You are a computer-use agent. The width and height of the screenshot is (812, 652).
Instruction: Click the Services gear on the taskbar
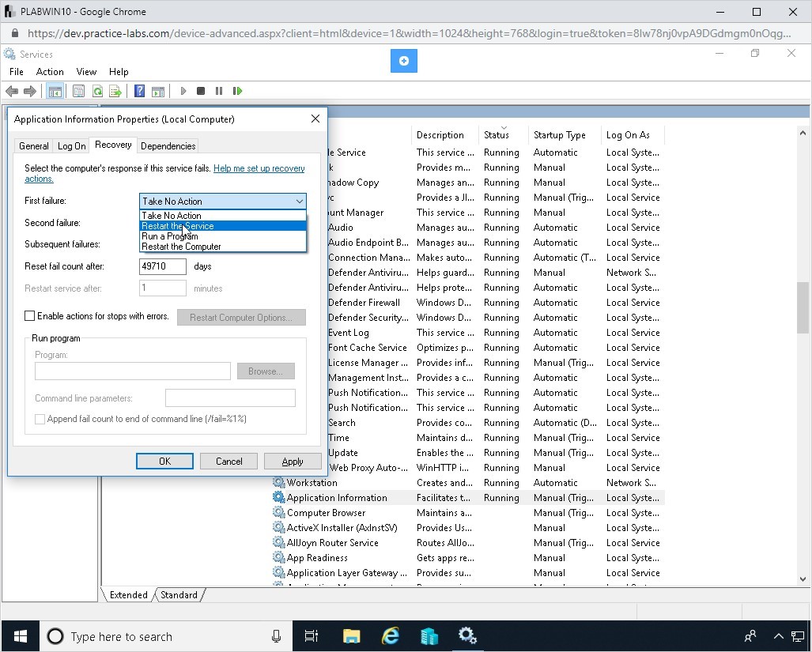[x=467, y=636]
